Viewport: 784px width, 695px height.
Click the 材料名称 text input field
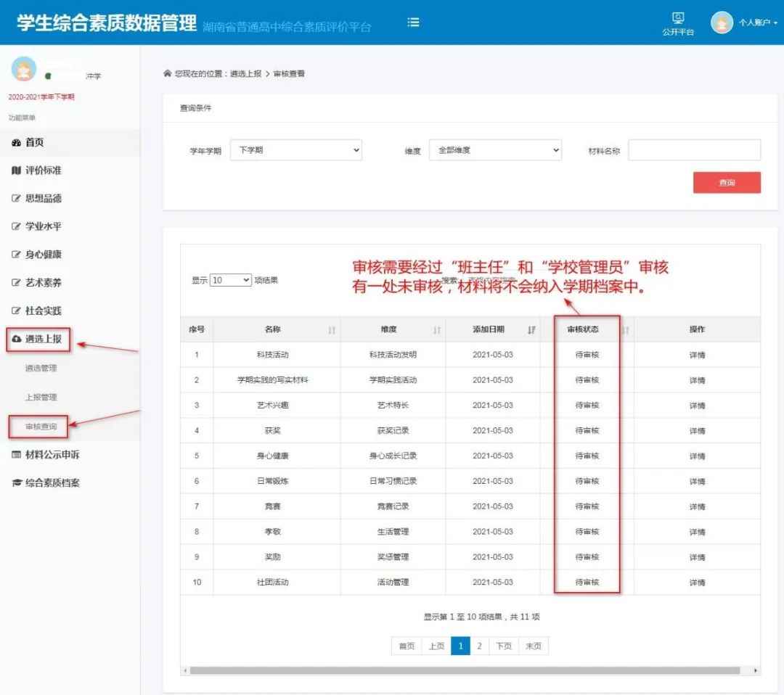tap(694, 150)
